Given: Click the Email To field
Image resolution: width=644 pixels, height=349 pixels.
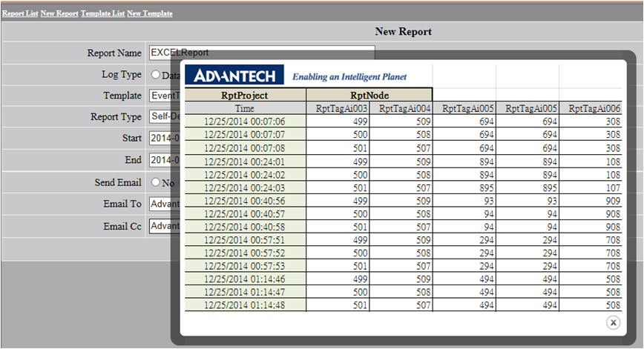Looking at the screenshot, I should [165, 204].
